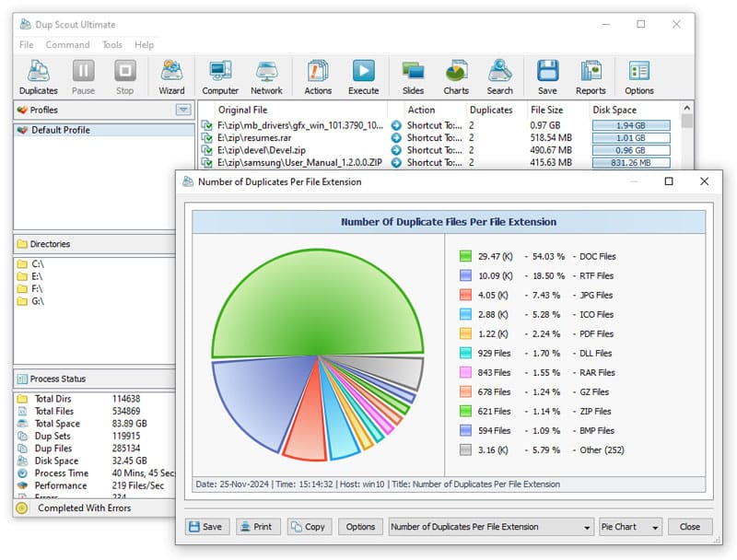Viewport: 737px width, 560px height.
Task: Click the ICO Files legend label
Action: click(x=596, y=315)
